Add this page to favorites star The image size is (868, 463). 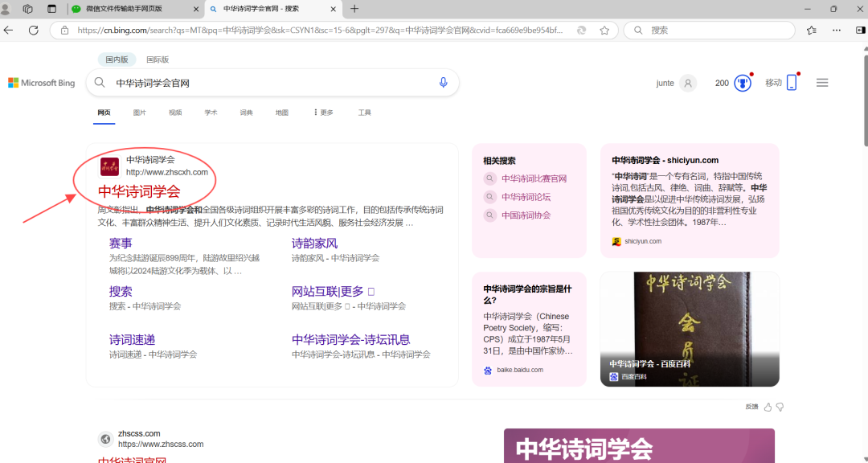click(x=604, y=31)
